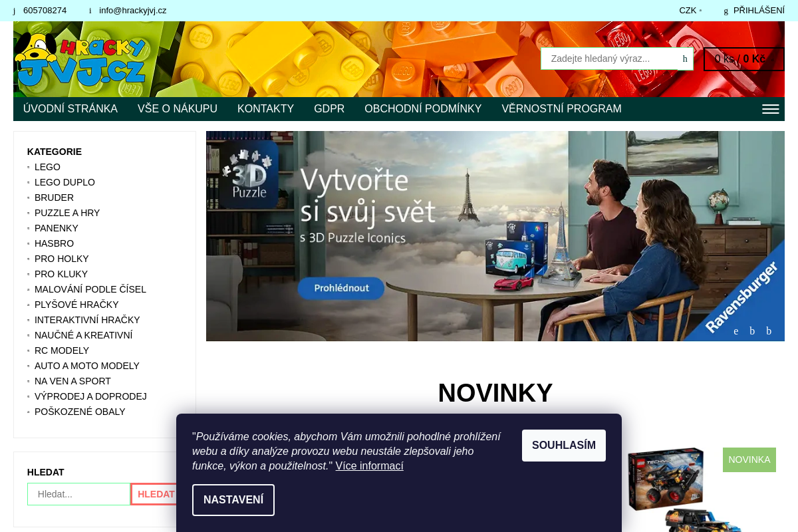
Task: Open Více informací cookie link
Action: [x=369, y=466]
